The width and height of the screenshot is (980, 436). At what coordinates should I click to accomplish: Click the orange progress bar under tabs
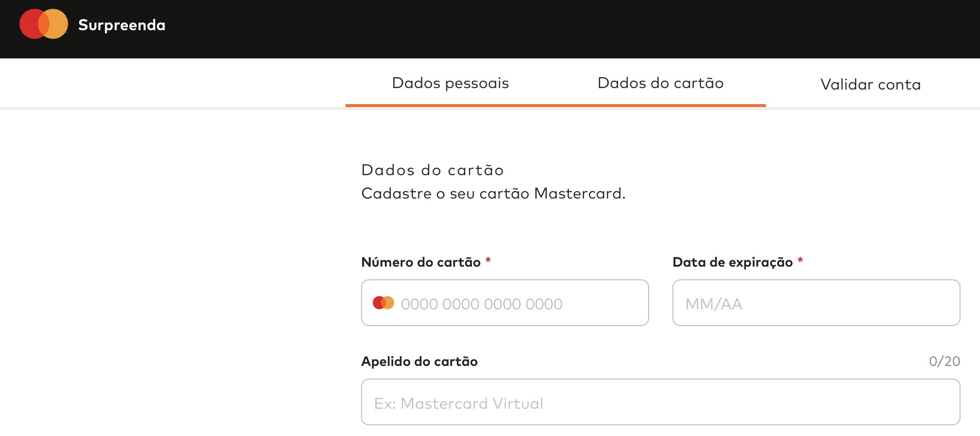556,105
